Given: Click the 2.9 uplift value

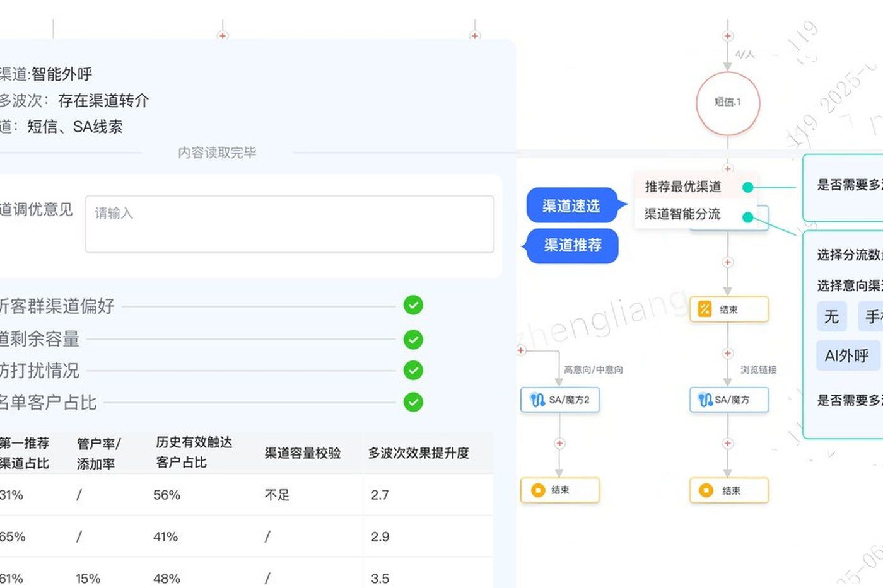Looking at the screenshot, I should click(x=380, y=537).
